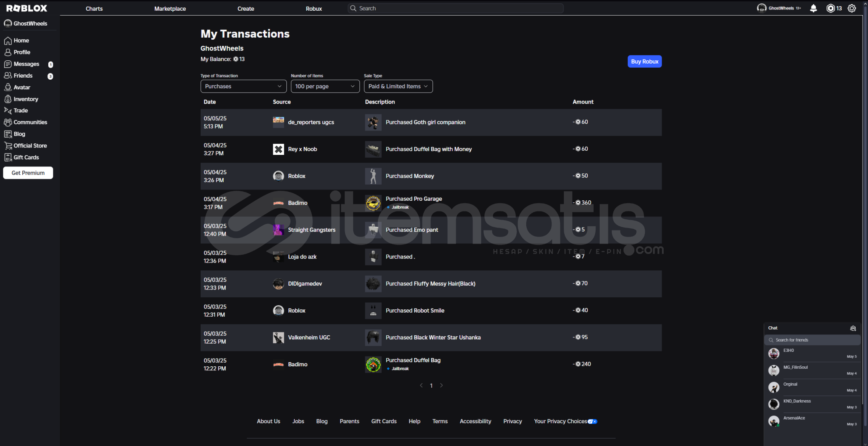This screenshot has height=446, width=868.
Task: Click the Buy Robux button
Action: 644,62
